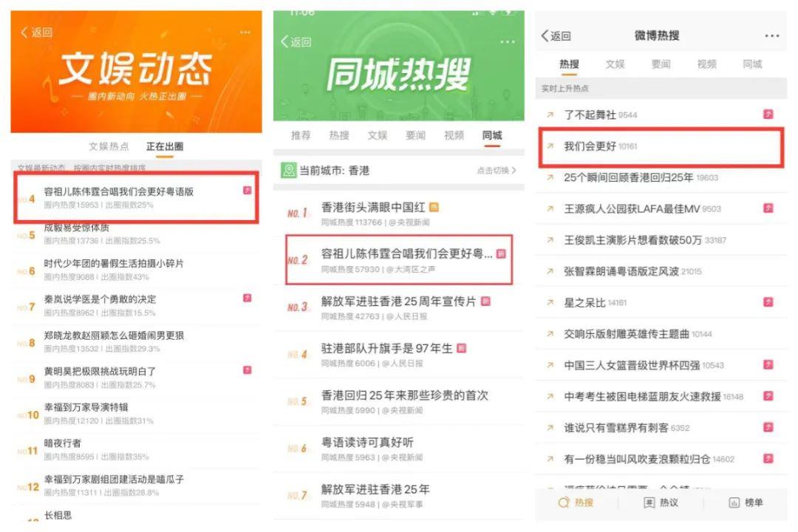
Task: Open 解放军进驻香港25周年宣传片 topic
Action: coord(399,301)
